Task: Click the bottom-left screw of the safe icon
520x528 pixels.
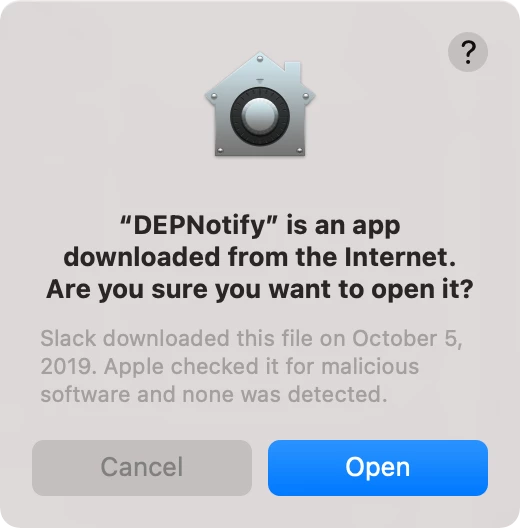Action: click(x=220, y=150)
